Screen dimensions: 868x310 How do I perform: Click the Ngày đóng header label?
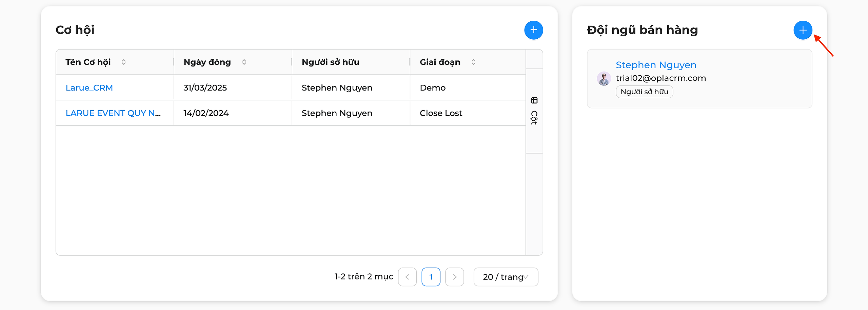(x=207, y=62)
